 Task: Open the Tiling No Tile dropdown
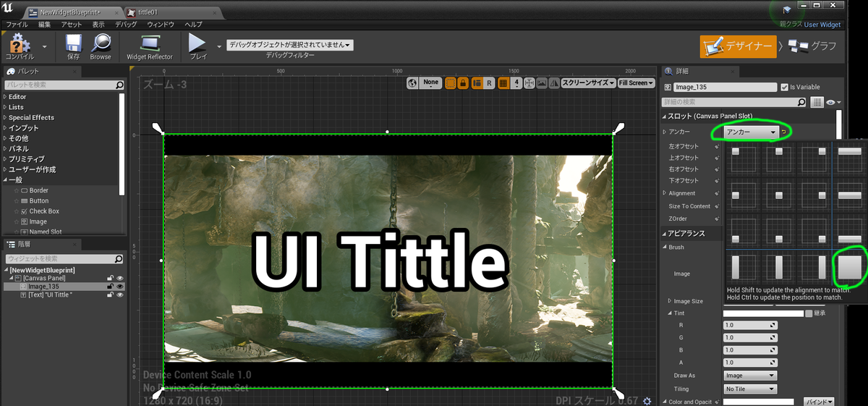(750, 389)
